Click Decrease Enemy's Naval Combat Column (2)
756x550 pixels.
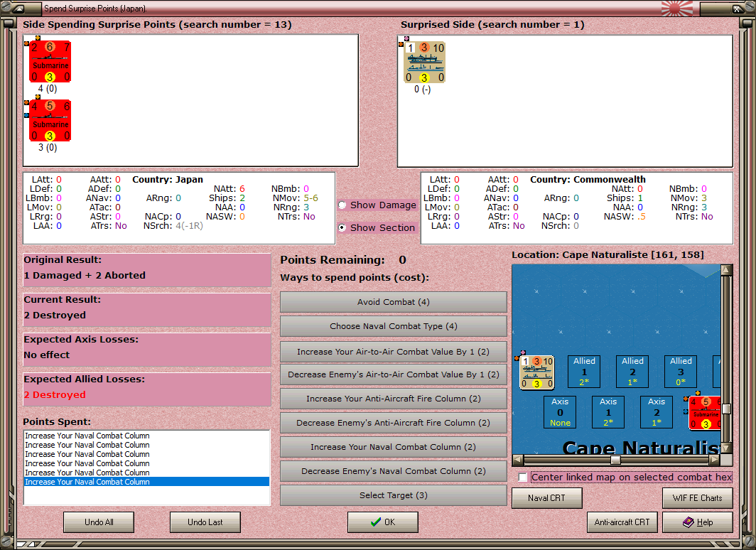click(394, 471)
